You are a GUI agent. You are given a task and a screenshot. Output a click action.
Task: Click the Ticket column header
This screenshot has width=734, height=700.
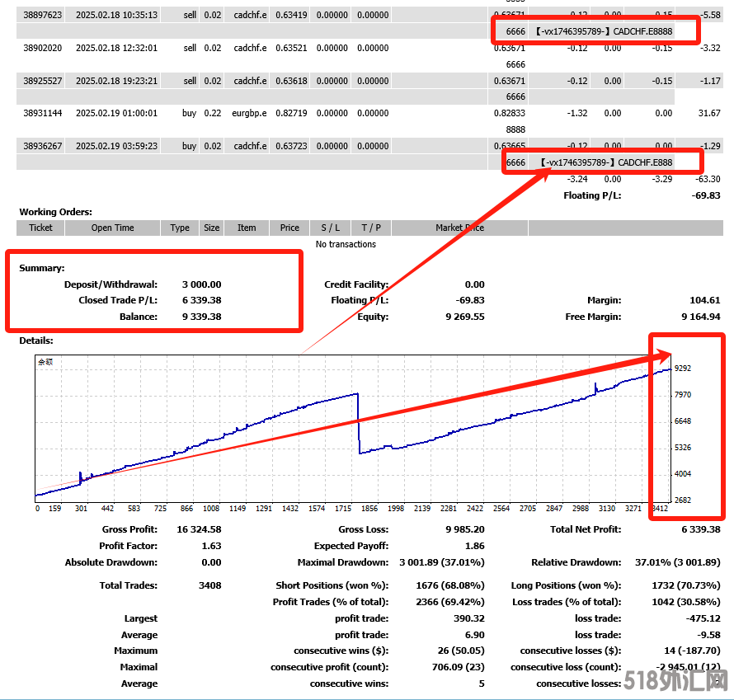click(x=40, y=228)
